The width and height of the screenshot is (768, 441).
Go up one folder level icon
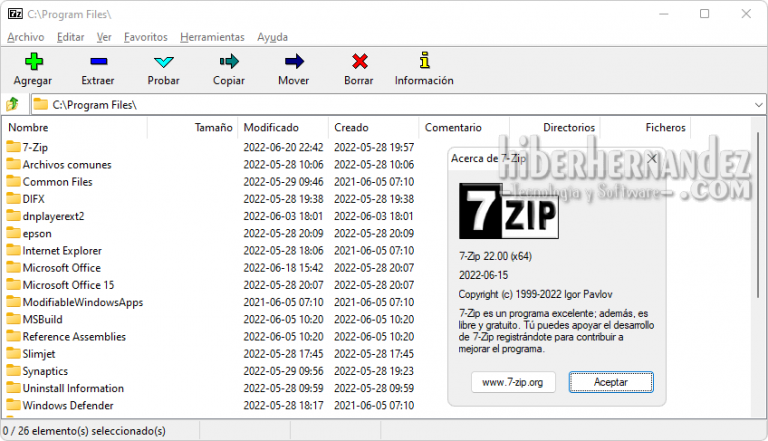[x=13, y=104]
